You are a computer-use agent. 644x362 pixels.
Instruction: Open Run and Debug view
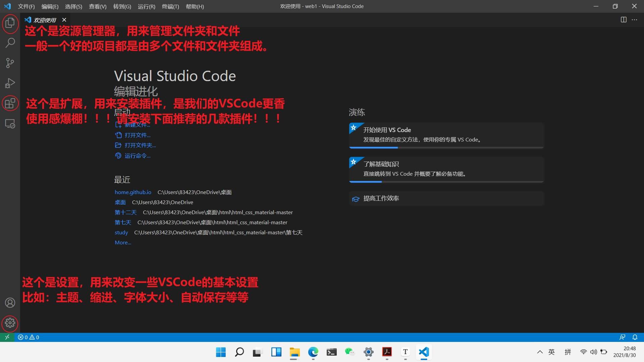coord(10,83)
